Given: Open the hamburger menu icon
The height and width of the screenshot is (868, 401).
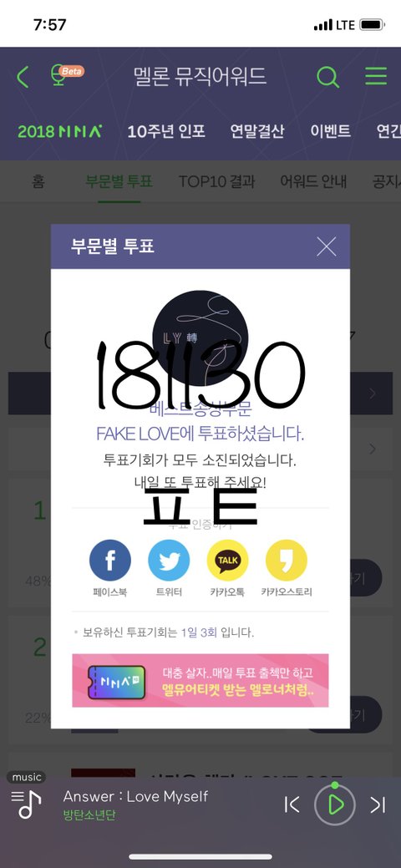Looking at the screenshot, I should pos(376,76).
